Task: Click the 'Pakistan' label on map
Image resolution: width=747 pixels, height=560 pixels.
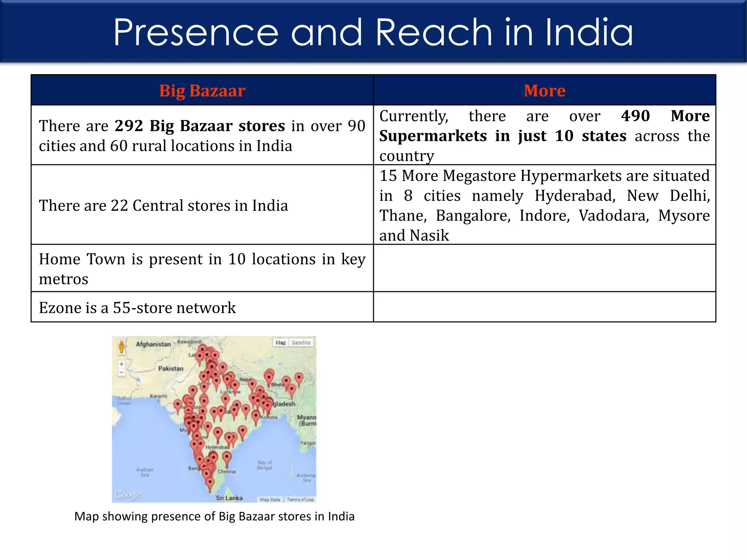Action: (171, 369)
